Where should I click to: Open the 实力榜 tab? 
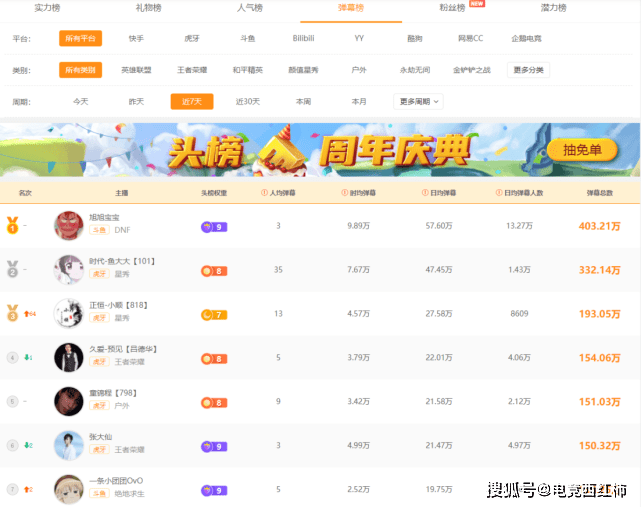47,8
